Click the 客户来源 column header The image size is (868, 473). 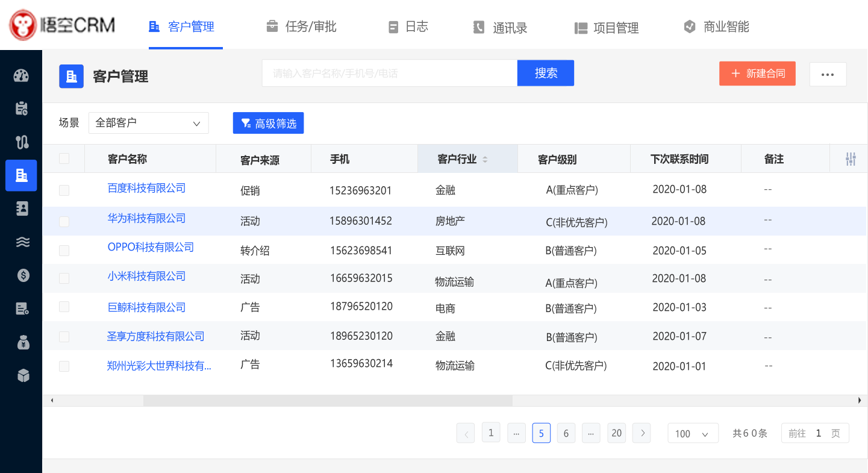(x=260, y=160)
